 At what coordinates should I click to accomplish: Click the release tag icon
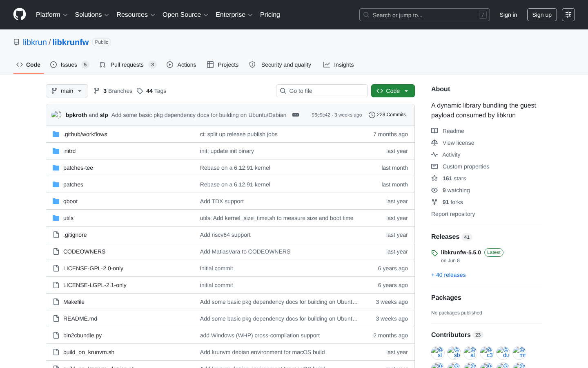click(434, 253)
